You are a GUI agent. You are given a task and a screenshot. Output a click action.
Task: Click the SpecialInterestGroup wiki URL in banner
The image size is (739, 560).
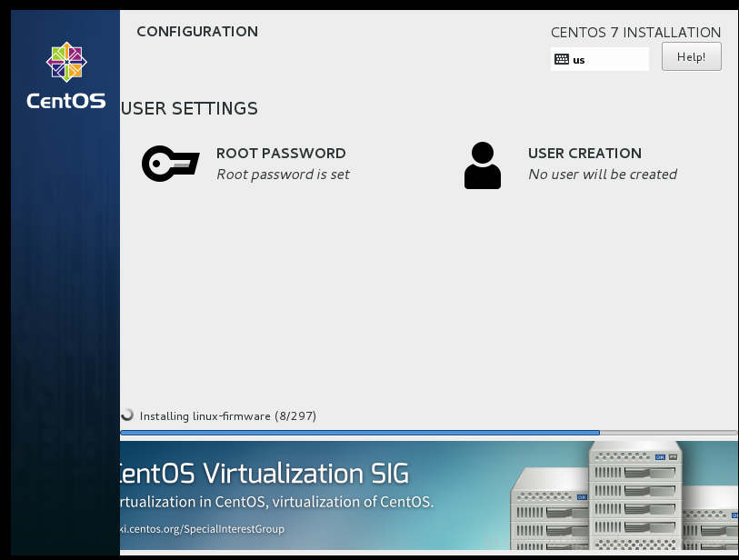202,529
